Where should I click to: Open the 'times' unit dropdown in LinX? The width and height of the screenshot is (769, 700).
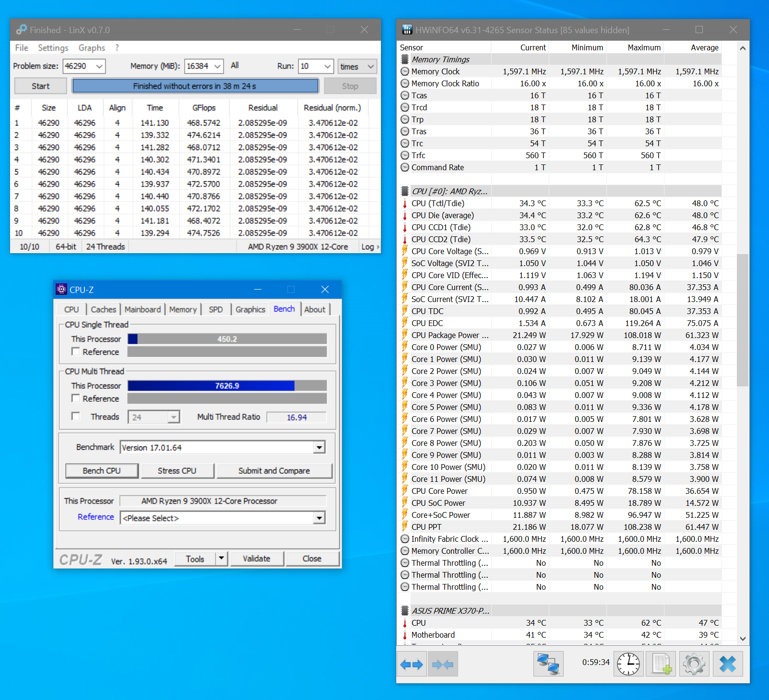tap(357, 66)
